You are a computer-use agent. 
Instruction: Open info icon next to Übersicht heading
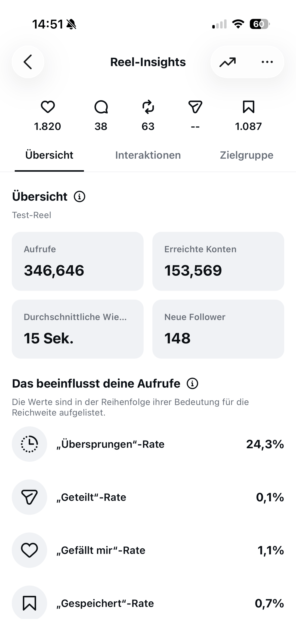(x=79, y=197)
